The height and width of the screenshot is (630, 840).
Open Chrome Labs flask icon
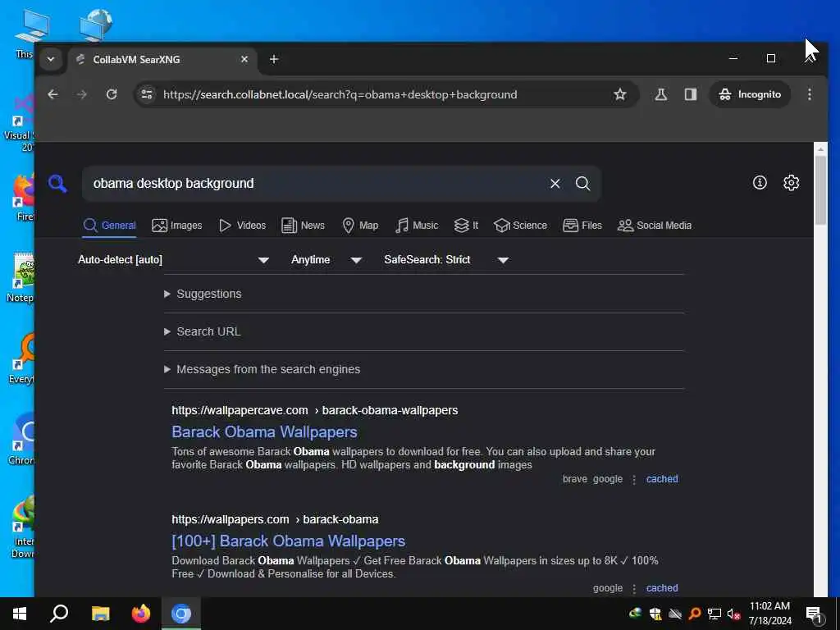[660, 94]
